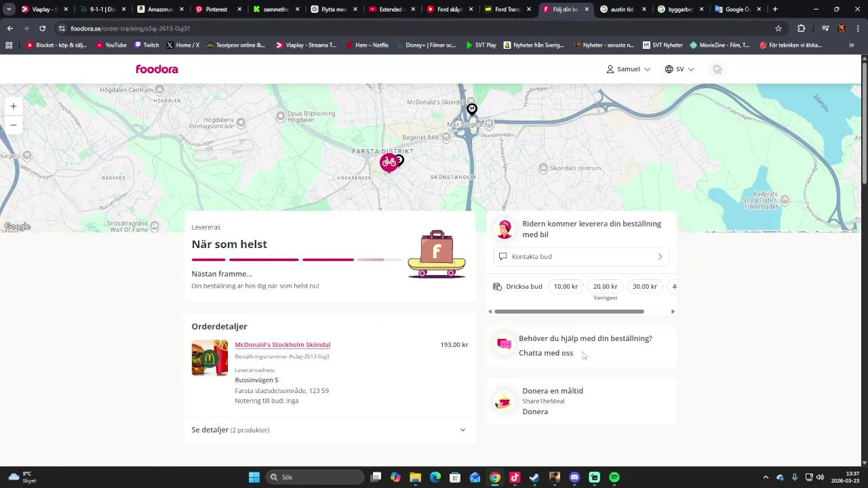Open the shopping cart icon in header
Screen dimensions: 868x488
(x=717, y=69)
